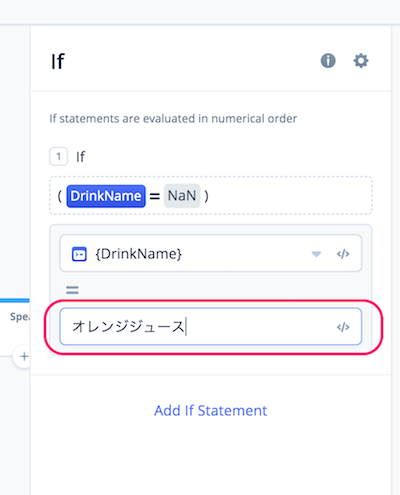Open the {DrinkName} variable selector
400x495 pixels.
pos(211,253)
